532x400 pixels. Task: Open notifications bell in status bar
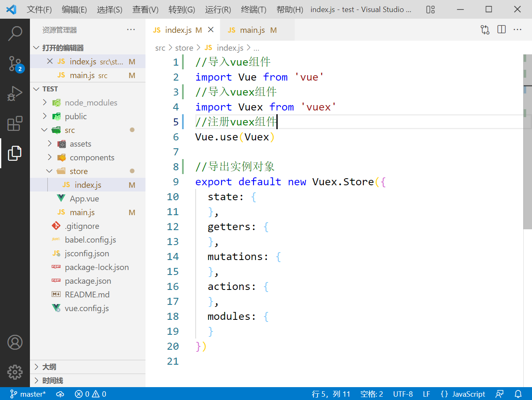tap(518, 394)
